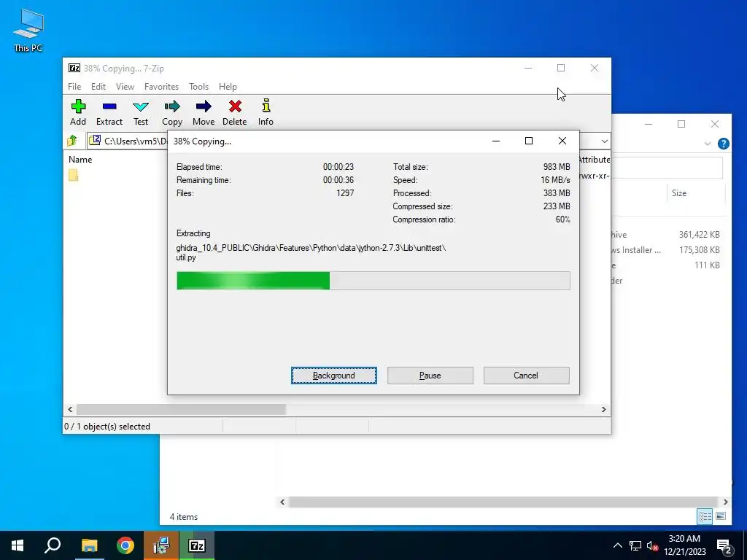
Task: Pause the extraction
Action: pyautogui.click(x=430, y=376)
